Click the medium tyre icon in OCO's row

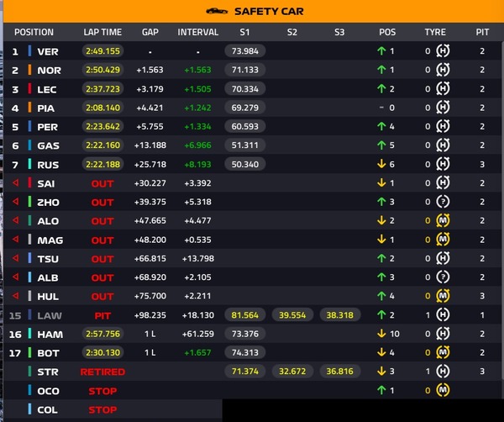point(443,390)
